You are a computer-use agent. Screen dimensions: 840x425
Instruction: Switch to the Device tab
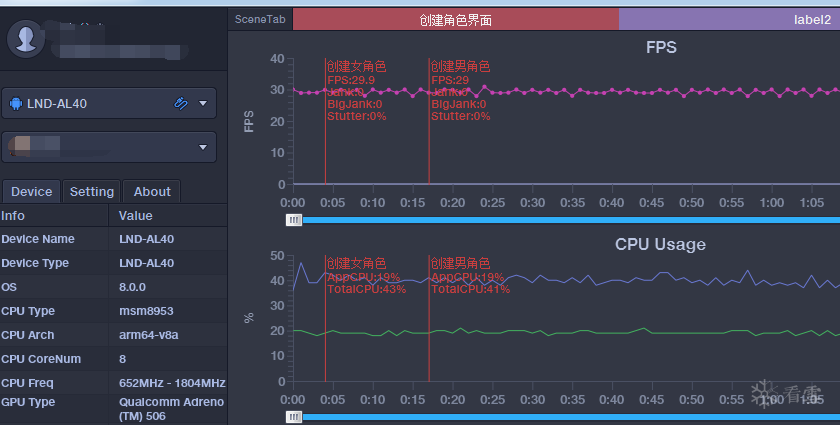click(x=32, y=191)
